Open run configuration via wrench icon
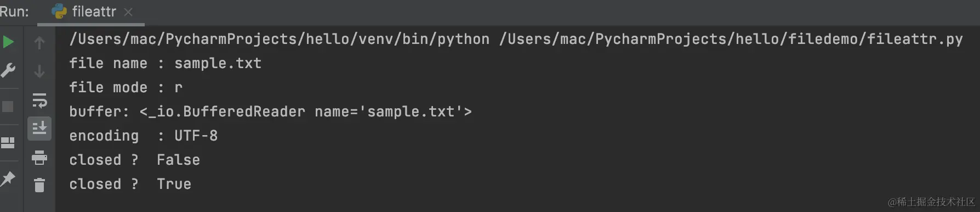This screenshot has height=212, width=980. point(8,70)
